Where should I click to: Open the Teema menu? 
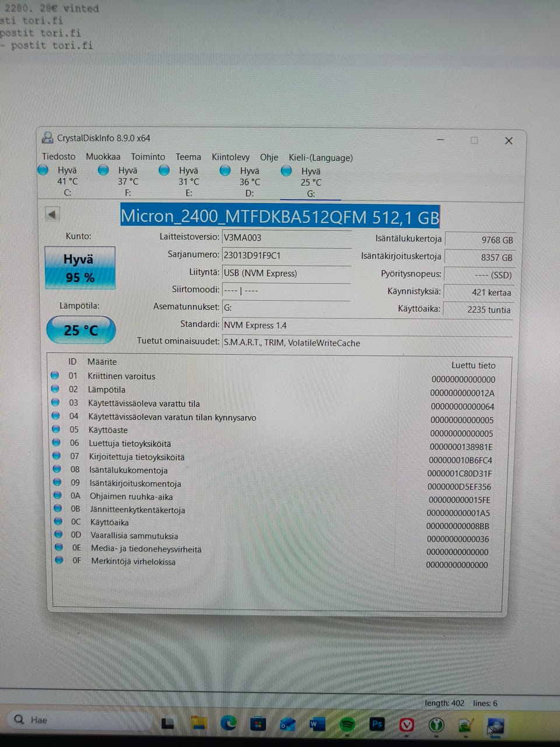[188, 157]
